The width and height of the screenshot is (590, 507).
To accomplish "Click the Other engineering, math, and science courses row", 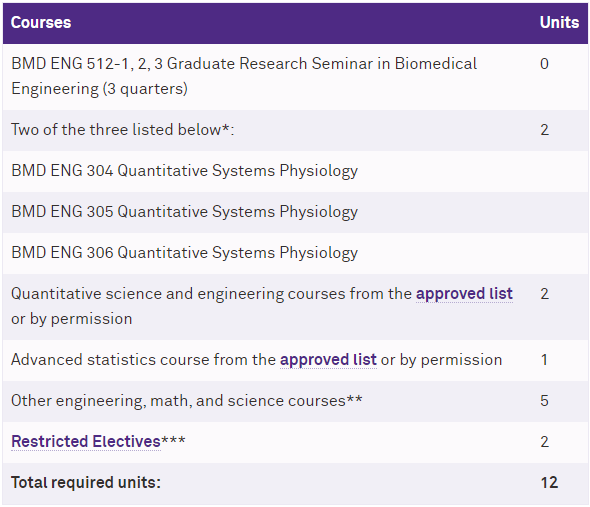I will pos(295,401).
